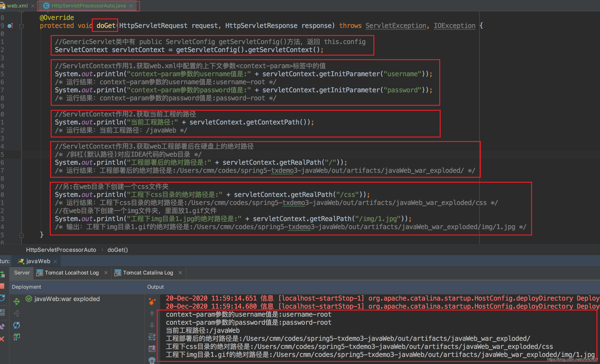Screen dimensions: 600x364
Task: Toggle Scroll to End of output
Action: tap(152, 349)
